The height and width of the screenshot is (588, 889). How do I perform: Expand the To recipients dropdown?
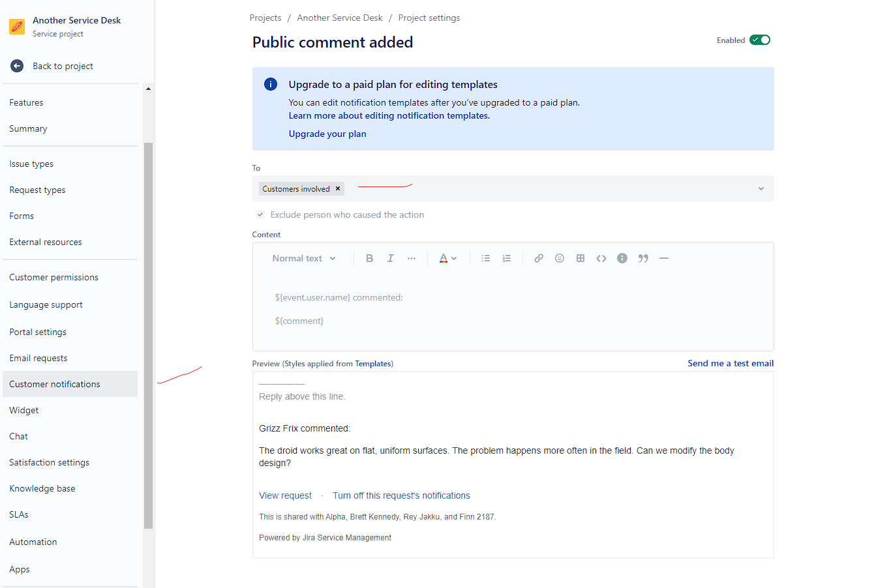tap(761, 188)
